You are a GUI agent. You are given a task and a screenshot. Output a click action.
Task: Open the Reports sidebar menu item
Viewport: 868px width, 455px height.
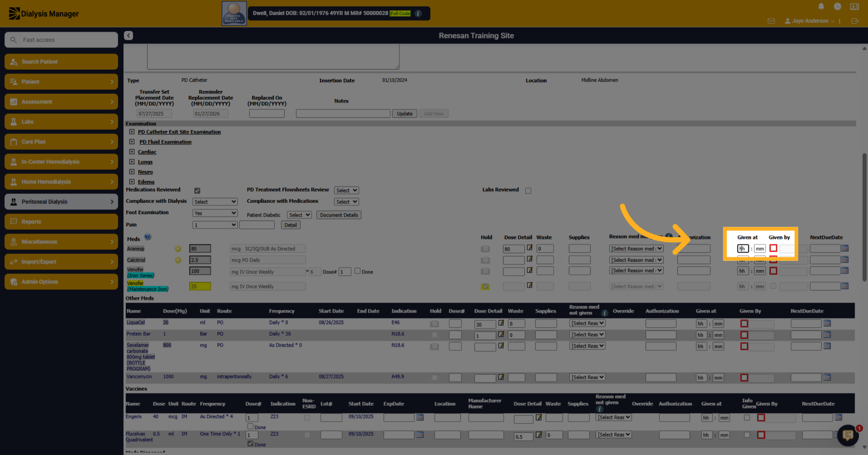click(61, 222)
